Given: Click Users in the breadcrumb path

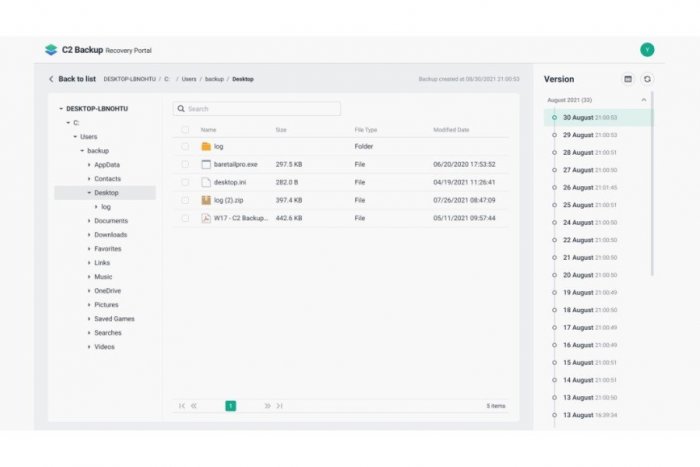Looking at the screenshot, I should click(189, 79).
